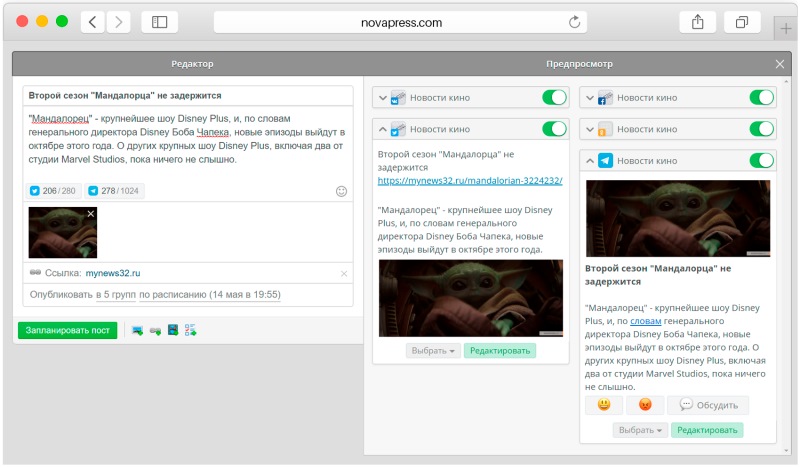Click the add video filmstrip icon
The width and height of the screenshot is (800, 467).
click(173, 331)
